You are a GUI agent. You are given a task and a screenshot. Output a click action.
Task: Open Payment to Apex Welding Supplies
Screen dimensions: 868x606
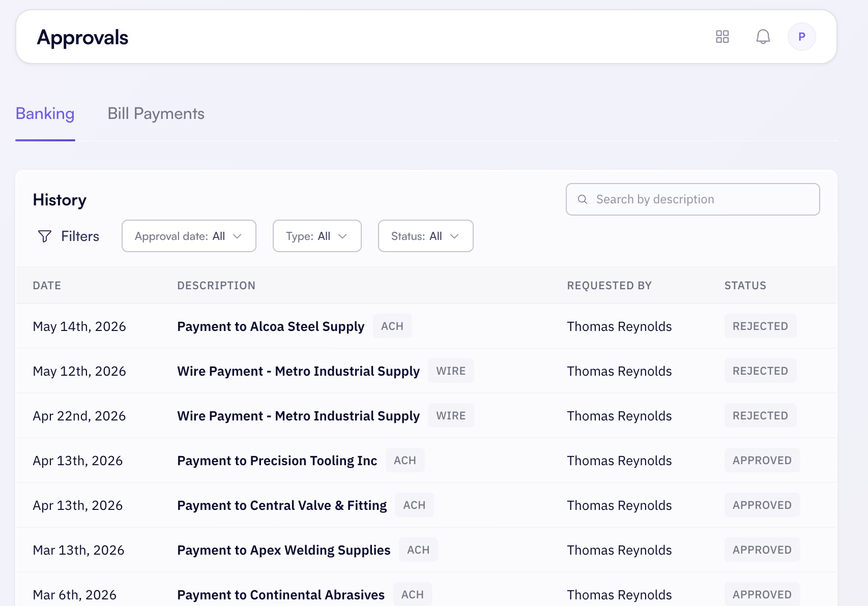(283, 550)
